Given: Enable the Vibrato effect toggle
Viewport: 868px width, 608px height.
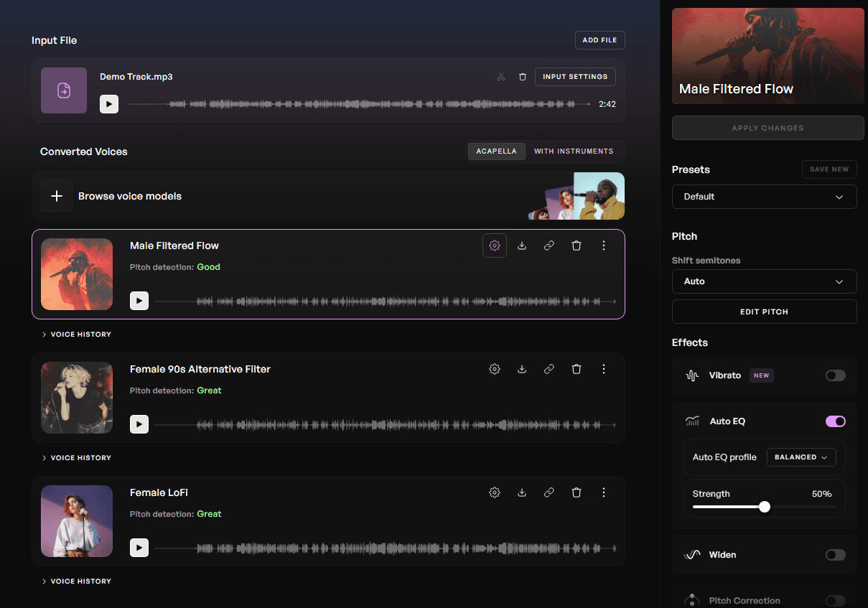Looking at the screenshot, I should click(x=836, y=375).
